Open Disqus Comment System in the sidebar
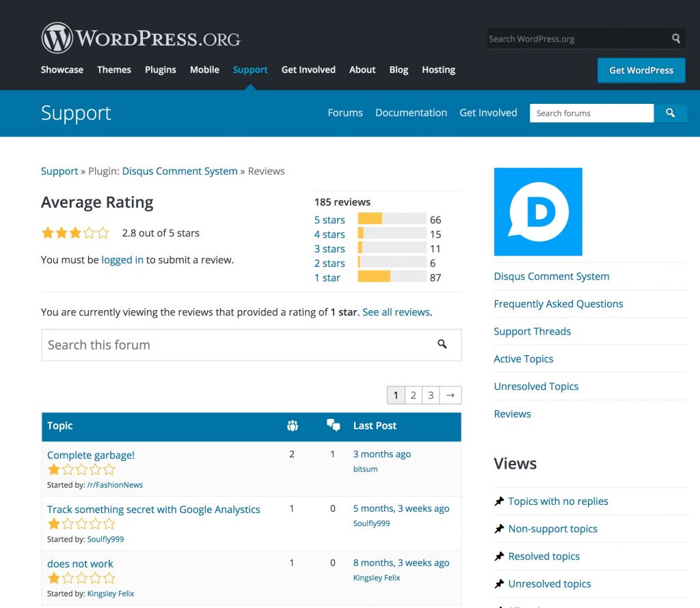Image resolution: width=700 pixels, height=608 pixels. [552, 277]
